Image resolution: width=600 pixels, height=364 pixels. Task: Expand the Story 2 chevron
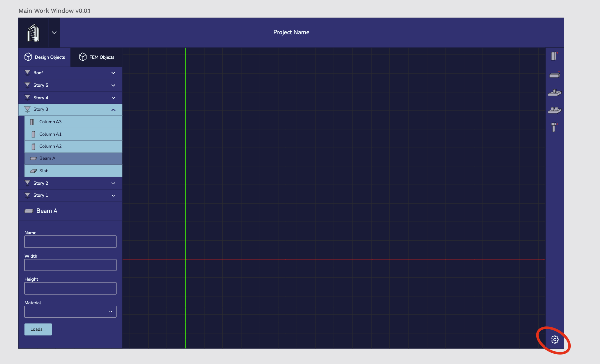[x=113, y=183]
